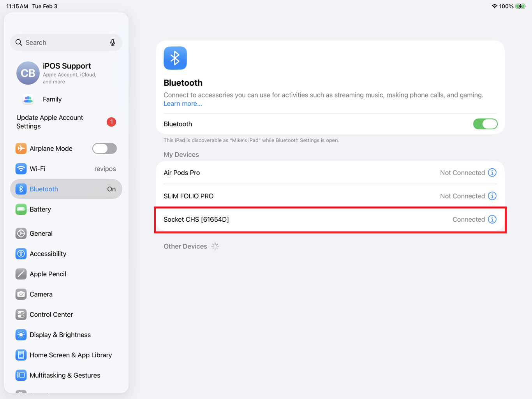This screenshot has height=399, width=532.
Task: Click the Multitasking & Gestures icon
Action: pyautogui.click(x=21, y=375)
